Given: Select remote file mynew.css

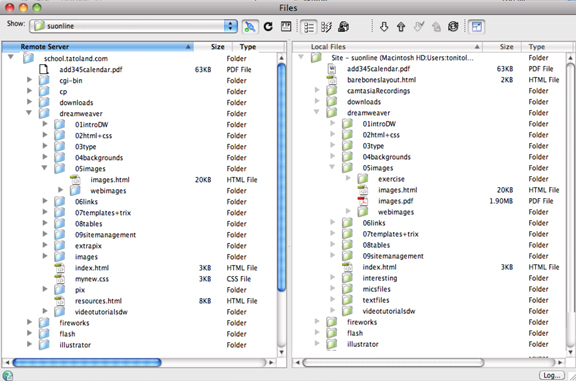Looking at the screenshot, I should click(92, 279).
